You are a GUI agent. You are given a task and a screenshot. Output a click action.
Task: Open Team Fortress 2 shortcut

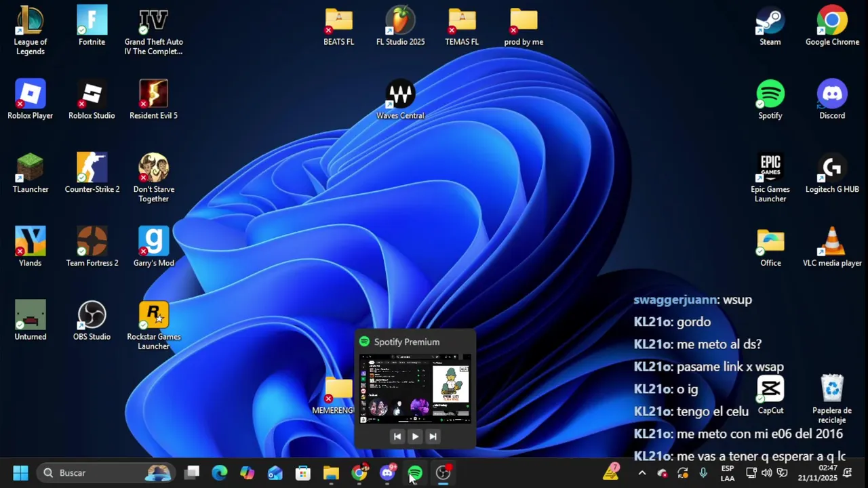point(92,247)
